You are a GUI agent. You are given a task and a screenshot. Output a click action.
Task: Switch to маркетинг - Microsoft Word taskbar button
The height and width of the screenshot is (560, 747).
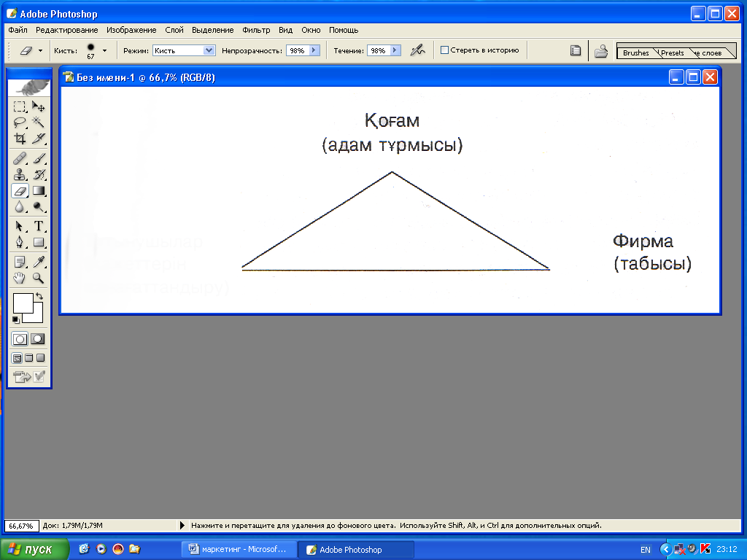coord(239,549)
